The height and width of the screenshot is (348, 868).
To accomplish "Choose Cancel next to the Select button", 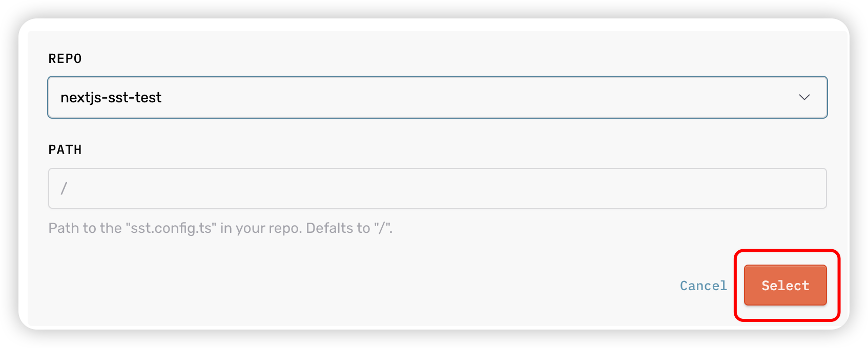I will (703, 286).
